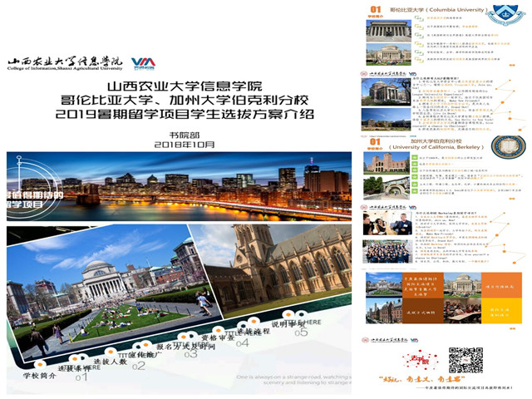
Task: Click timeline number 01
Action: point(81,377)
